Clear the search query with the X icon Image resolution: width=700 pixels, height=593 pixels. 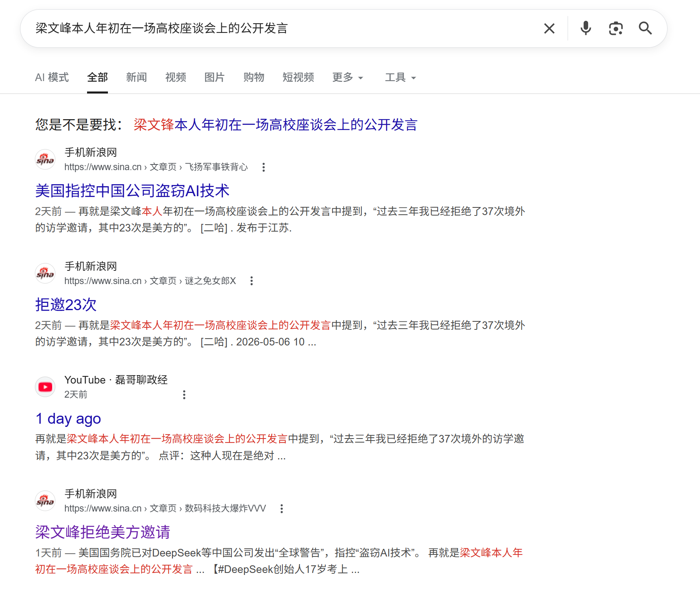[x=549, y=28]
